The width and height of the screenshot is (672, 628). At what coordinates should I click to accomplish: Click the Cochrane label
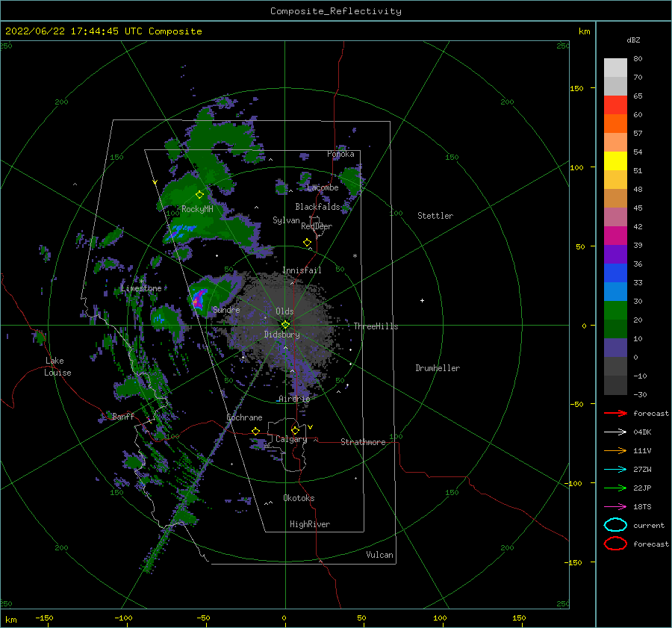tap(244, 417)
